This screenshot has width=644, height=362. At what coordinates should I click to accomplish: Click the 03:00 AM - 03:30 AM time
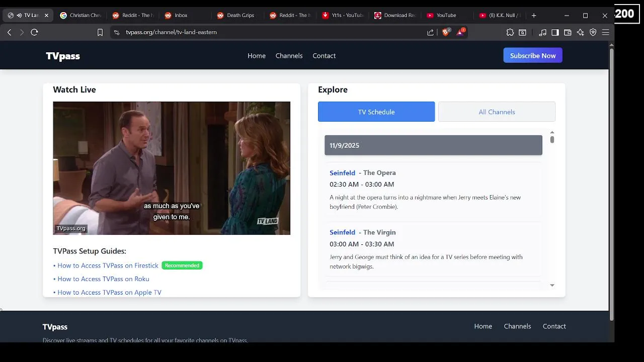point(362,244)
